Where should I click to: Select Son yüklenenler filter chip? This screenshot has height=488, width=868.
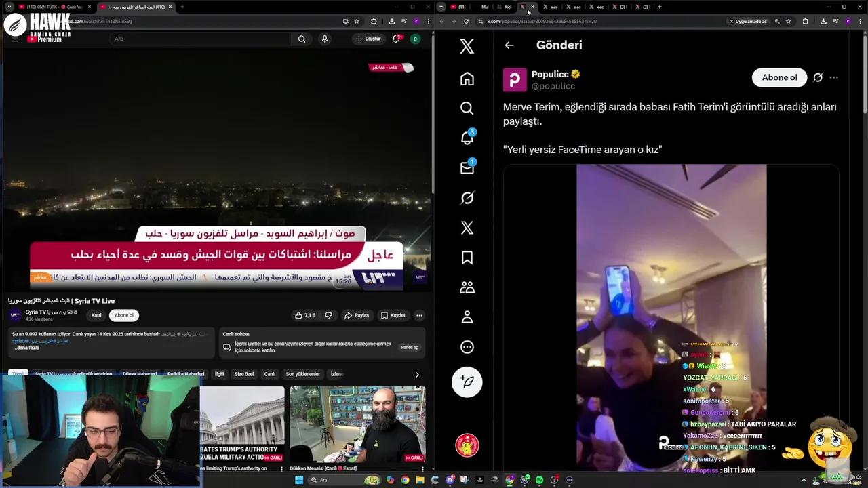tap(304, 374)
